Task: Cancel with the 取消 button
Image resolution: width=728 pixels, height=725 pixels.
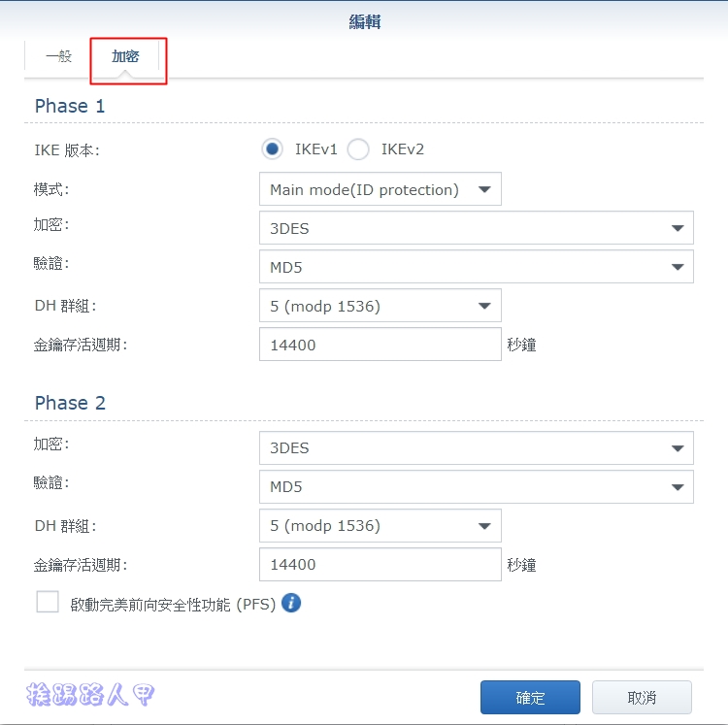Action: coord(642,697)
